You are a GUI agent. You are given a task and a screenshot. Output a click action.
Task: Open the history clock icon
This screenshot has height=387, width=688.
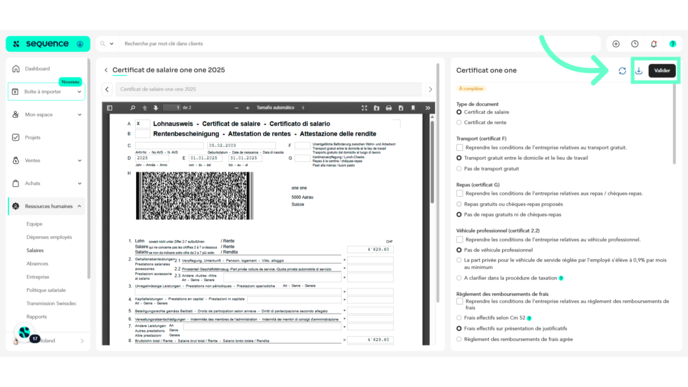tap(635, 44)
